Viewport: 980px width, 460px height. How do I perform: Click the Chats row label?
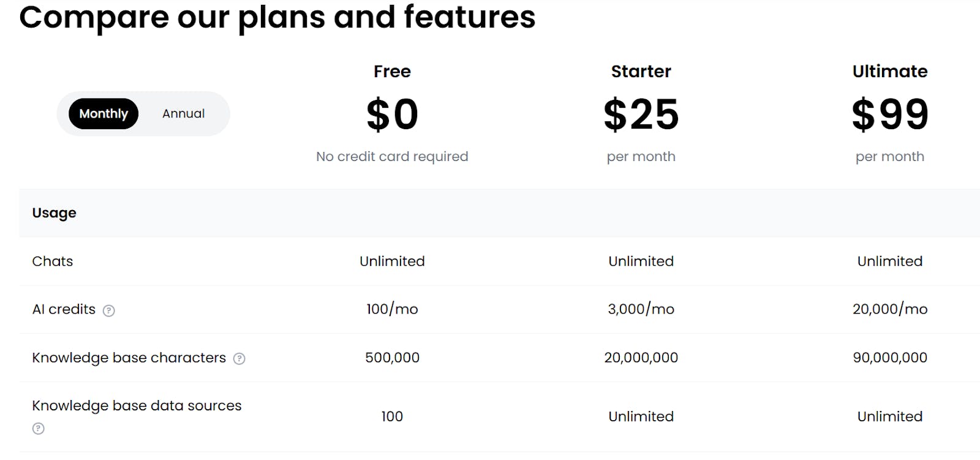pos(52,262)
